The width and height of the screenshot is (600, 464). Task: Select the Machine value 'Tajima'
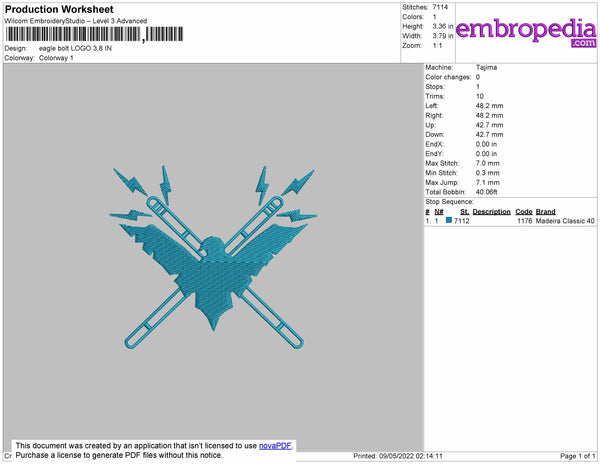[486, 67]
